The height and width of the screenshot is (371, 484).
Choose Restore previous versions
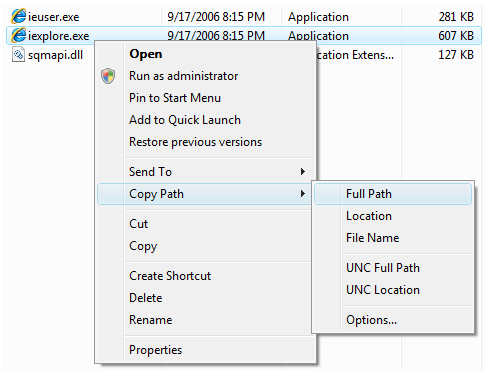click(x=196, y=142)
